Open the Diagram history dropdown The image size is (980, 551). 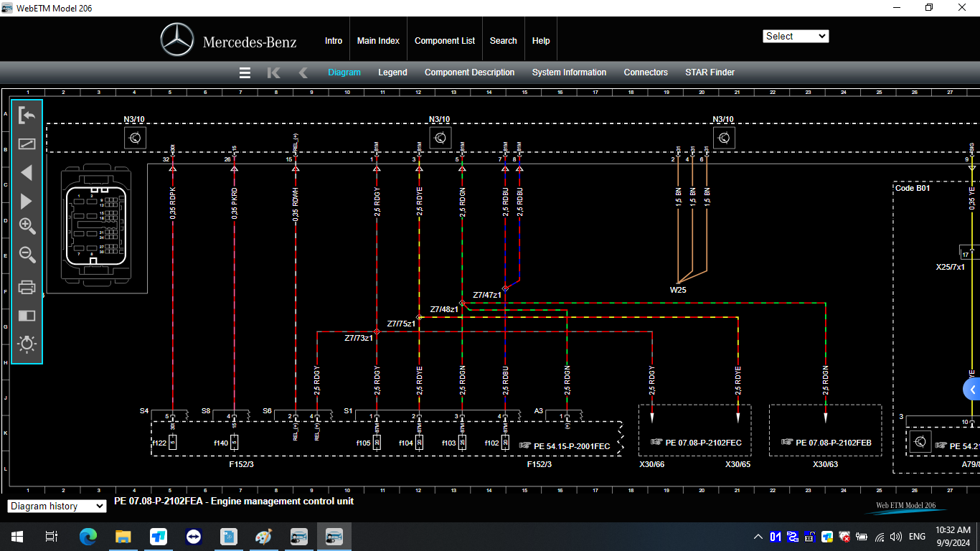[x=57, y=506]
